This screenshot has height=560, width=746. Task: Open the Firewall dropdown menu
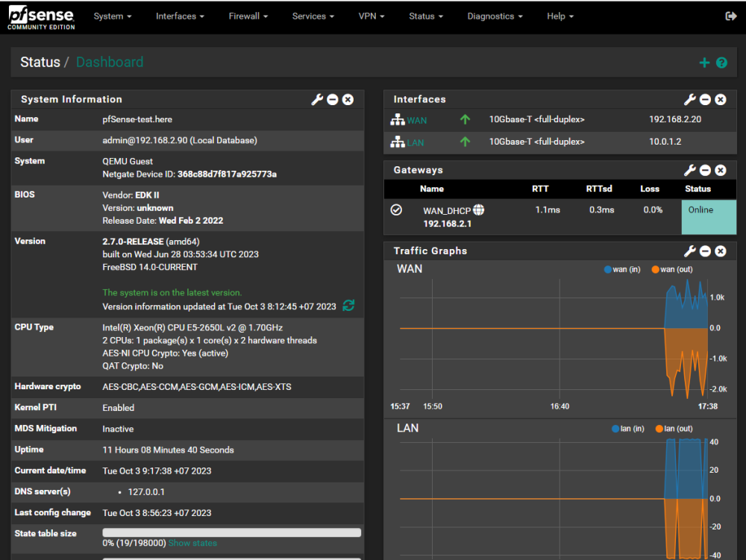[x=248, y=16]
